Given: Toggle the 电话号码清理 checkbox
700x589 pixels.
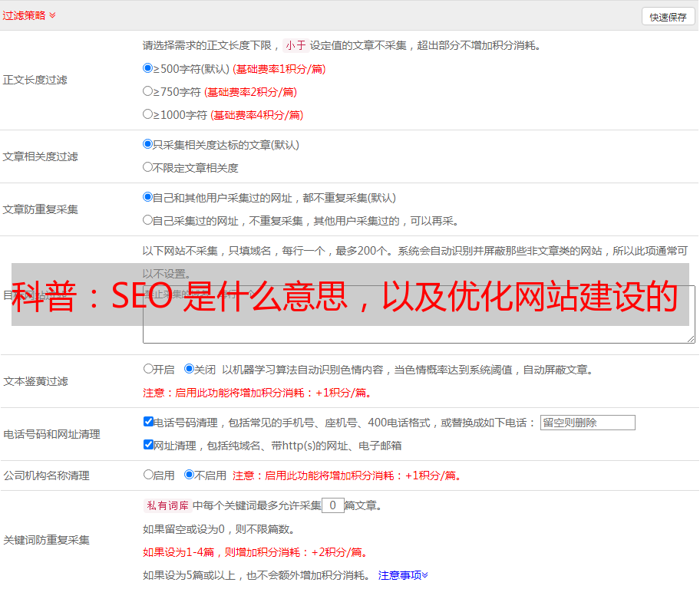Looking at the screenshot, I should (x=148, y=422).
